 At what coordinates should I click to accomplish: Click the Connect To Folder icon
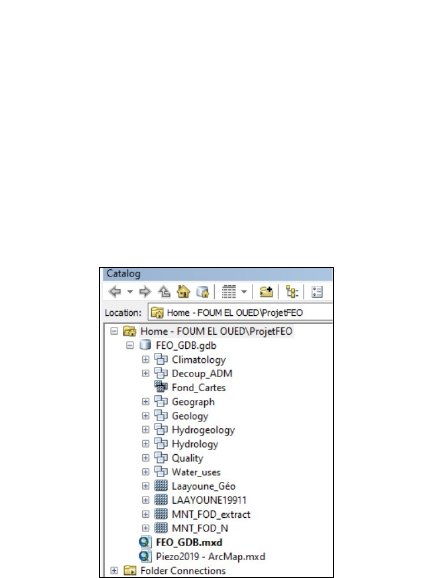click(266, 292)
